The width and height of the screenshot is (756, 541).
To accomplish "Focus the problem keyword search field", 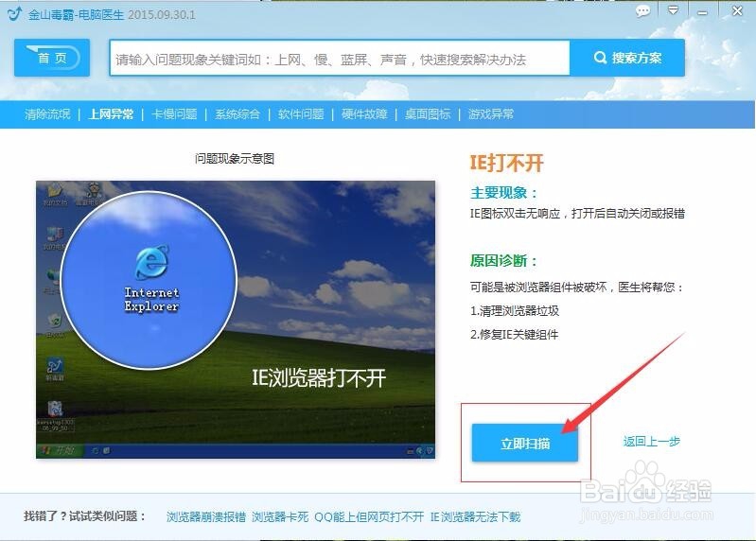I will [x=340, y=59].
